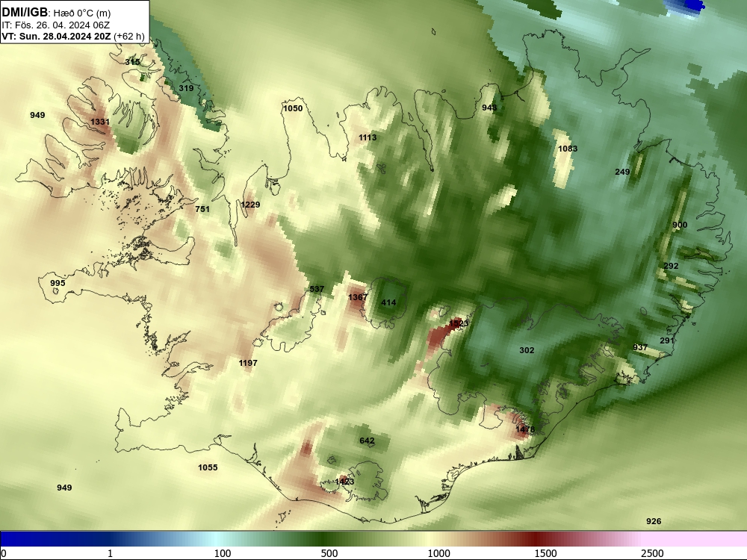Click the map value 537

point(317,289)
